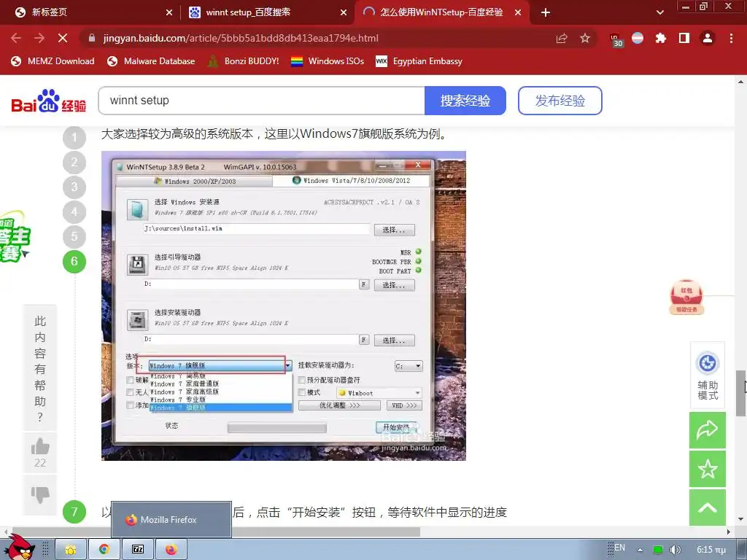This screenshot has height=560, width=747.
Task: Open Malware Database bookmark
Action: [151, 61]
